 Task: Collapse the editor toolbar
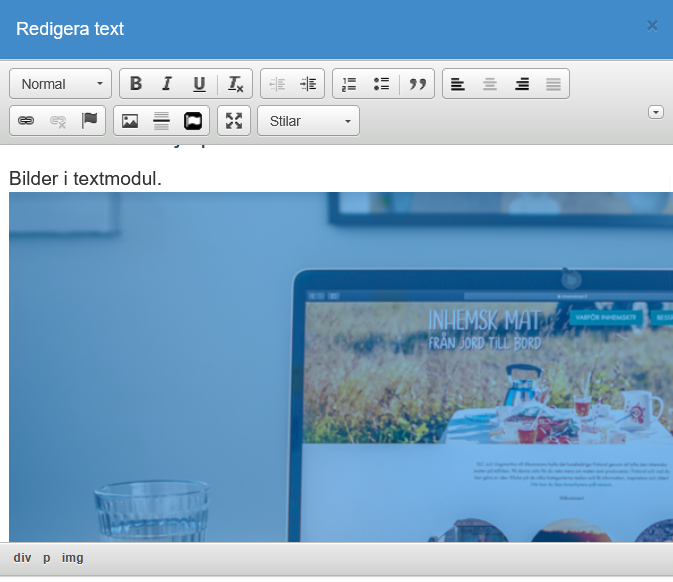coord(656,112)
